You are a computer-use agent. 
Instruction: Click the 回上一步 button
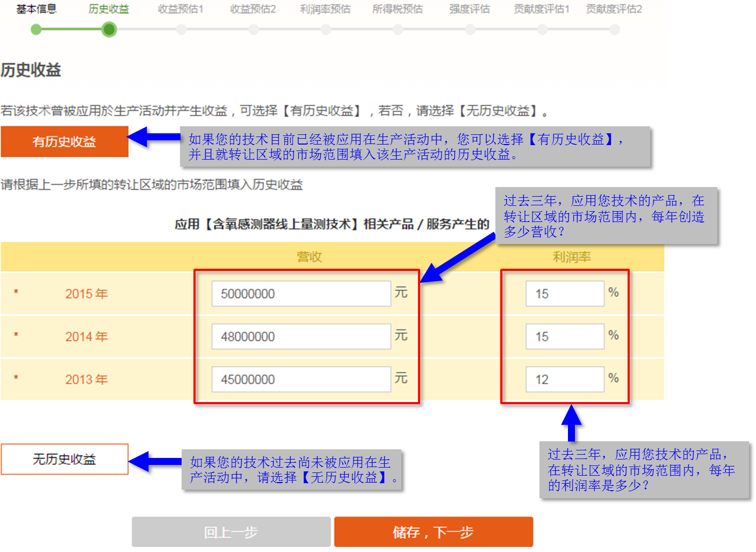point(231,532)
